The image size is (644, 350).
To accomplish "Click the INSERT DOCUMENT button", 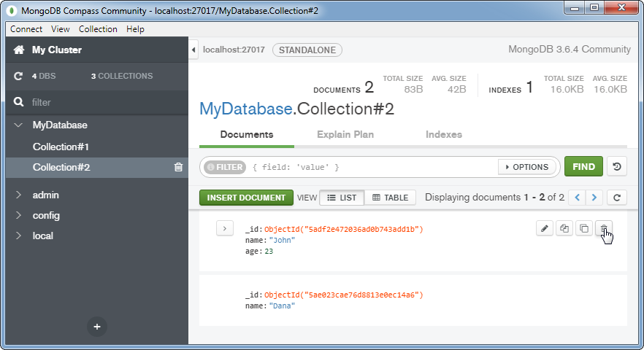I will pos(246,198).
